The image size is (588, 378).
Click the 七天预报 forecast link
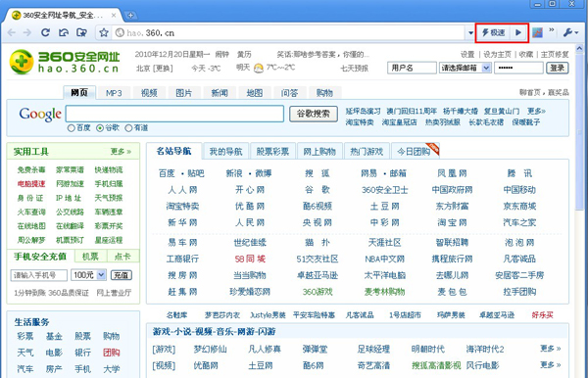coord(354,69)
